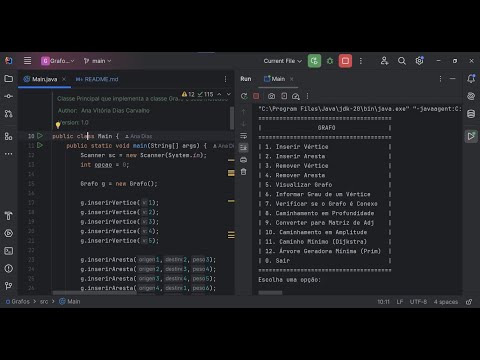Open more run actions vertical dots in title bar
The height and width of the screenshot is (360, 480).
[x=361, y=61]
